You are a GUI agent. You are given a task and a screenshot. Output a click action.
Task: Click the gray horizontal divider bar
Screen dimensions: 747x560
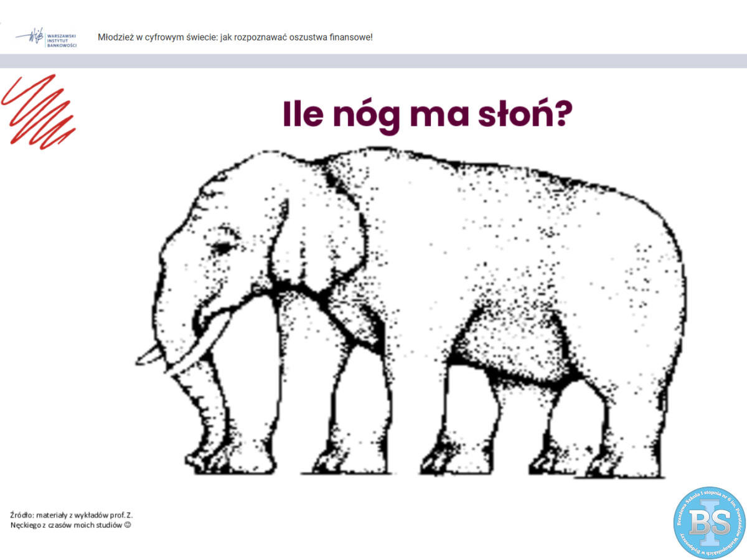click(374, 61)
